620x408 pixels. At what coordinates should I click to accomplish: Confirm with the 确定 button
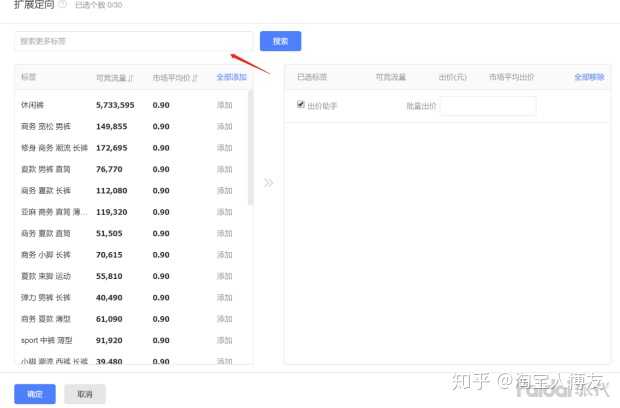coord(35,394)
